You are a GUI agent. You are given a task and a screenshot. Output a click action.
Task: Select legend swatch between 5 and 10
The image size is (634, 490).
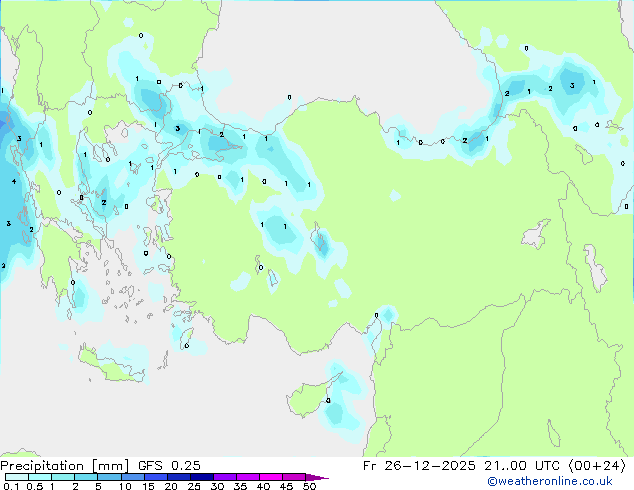[109, 477]
